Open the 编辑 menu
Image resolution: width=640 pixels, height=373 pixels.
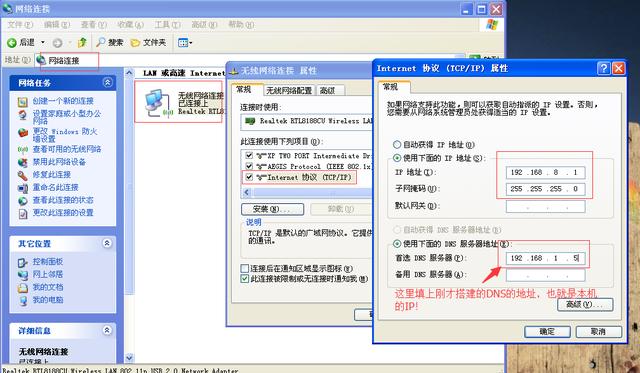(57, 24)
